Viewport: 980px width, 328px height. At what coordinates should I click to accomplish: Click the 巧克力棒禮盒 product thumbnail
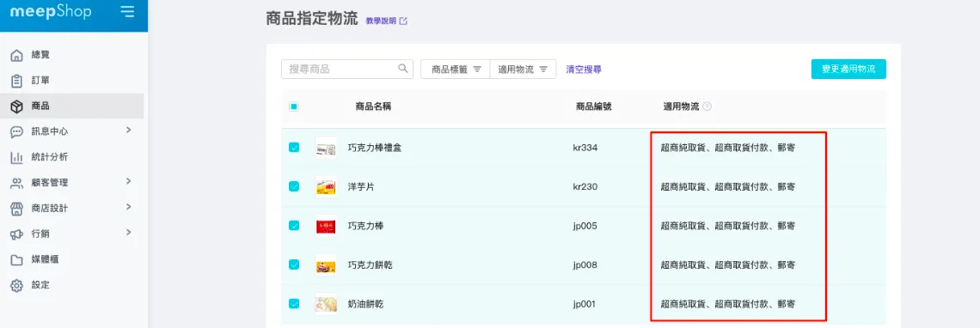[x=327, y=148]
